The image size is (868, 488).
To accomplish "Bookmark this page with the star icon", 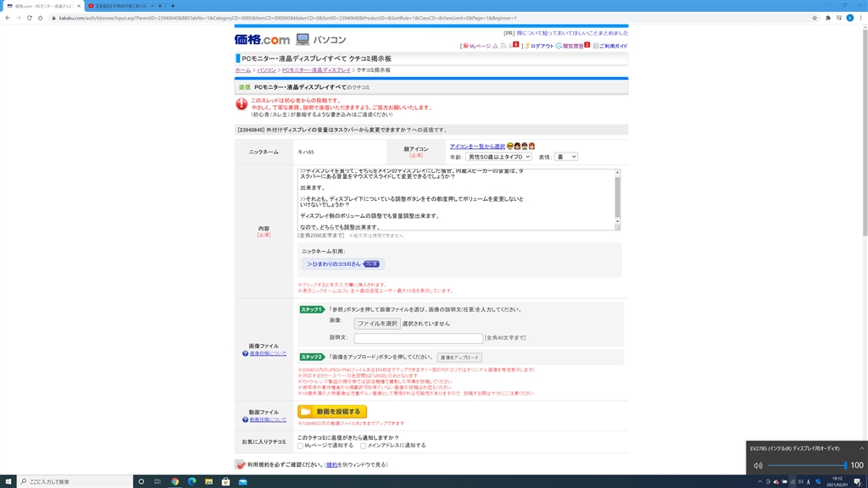I will [x=815, y=18].
